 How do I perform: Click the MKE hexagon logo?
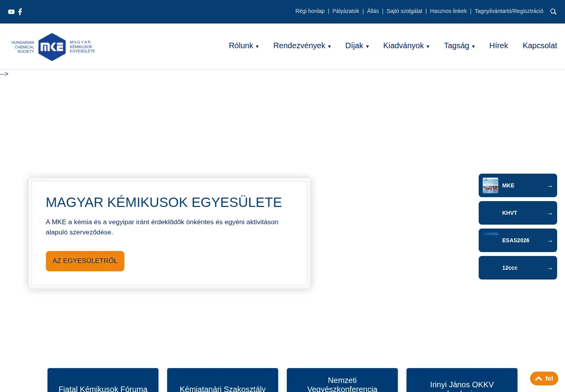point(52,47)
